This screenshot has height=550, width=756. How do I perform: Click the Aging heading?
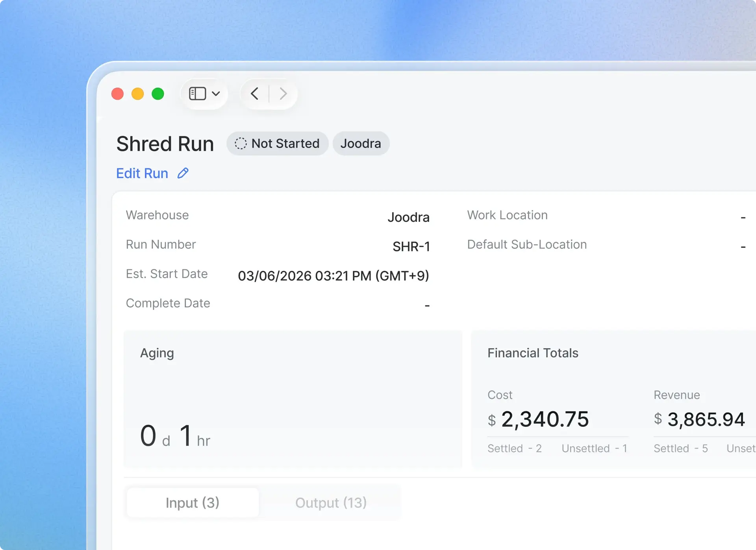tap(157, 353)
